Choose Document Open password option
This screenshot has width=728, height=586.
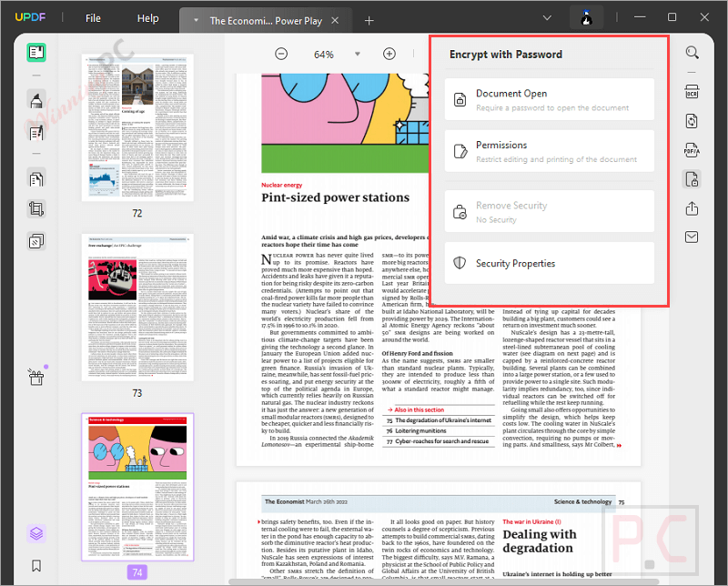(x=550, y=99)
